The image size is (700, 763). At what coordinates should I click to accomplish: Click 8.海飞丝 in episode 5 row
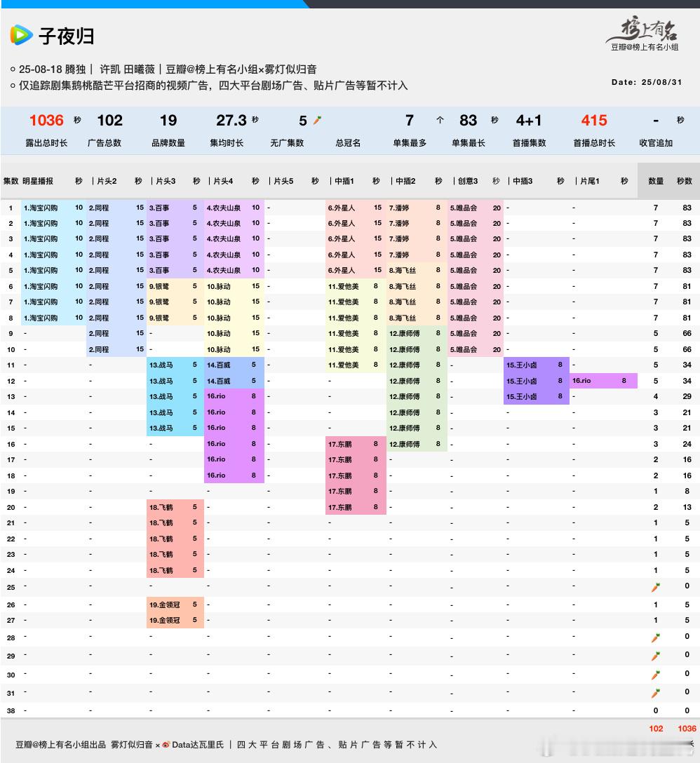402,271
